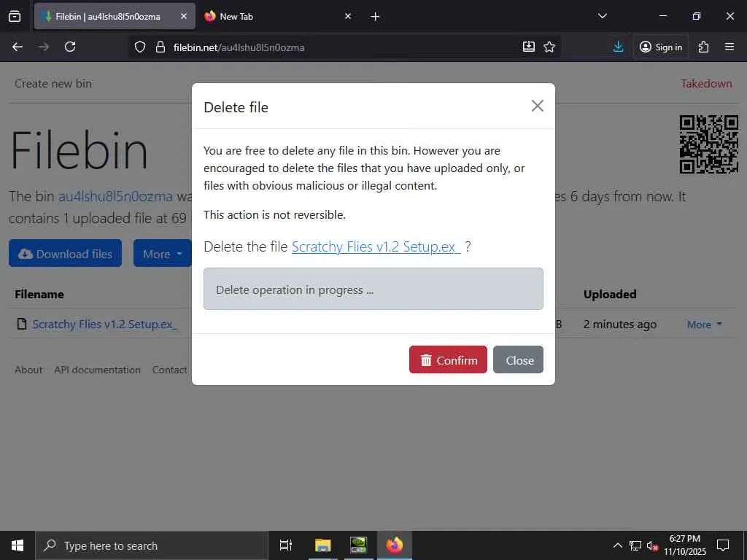Open the au4lshu8l5n0ozma bin link
This screenshot has height=560, width=747.
point(115,196)
